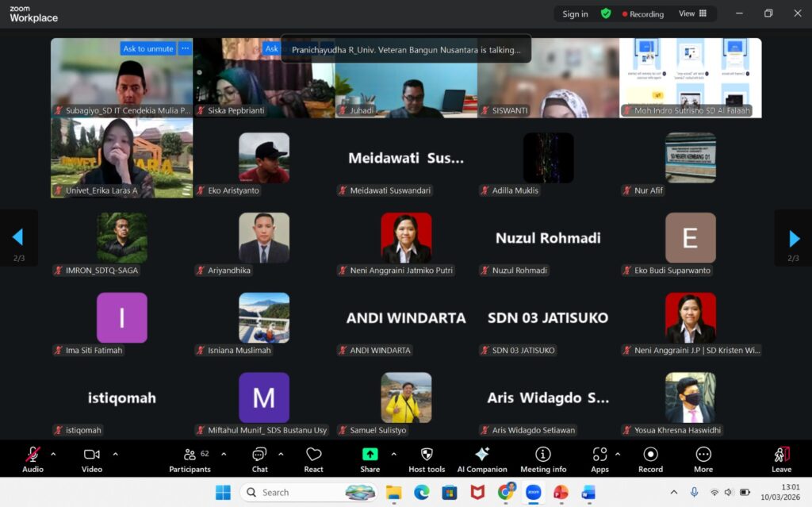Click the green Share screen icon

pyautogui.click(x=370, y=455)
